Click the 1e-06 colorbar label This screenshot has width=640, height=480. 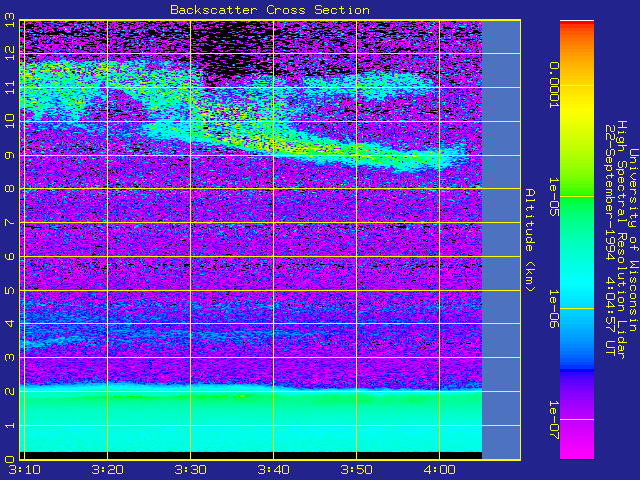pos(553,309)
